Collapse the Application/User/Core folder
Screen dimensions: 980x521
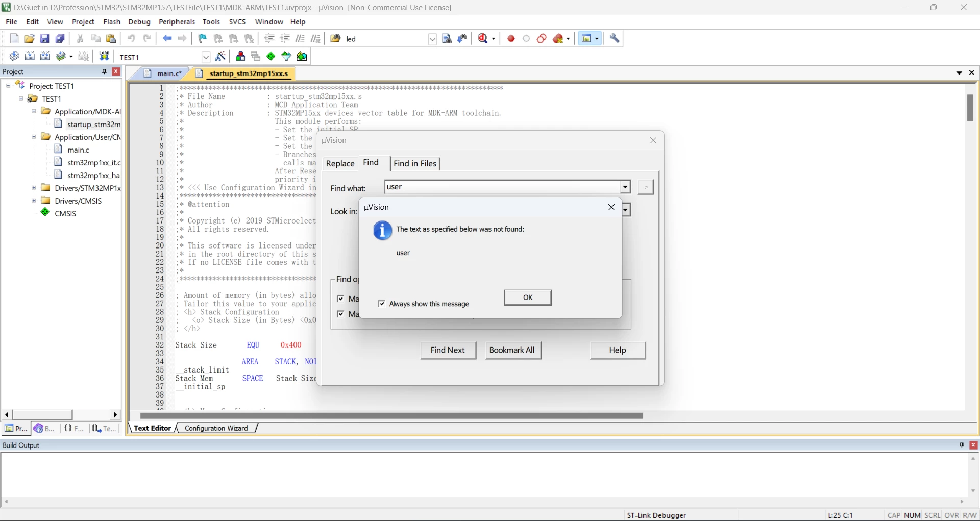34,137
